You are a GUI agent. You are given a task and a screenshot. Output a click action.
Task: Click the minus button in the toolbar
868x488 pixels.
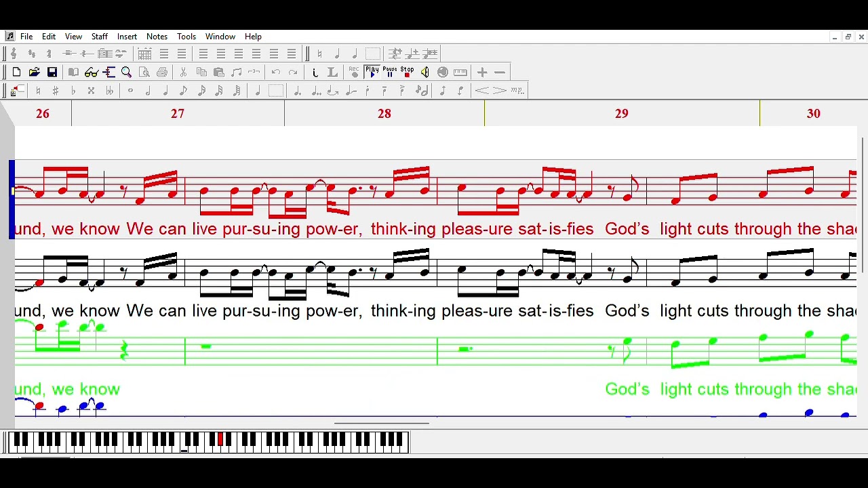point(500,72)
